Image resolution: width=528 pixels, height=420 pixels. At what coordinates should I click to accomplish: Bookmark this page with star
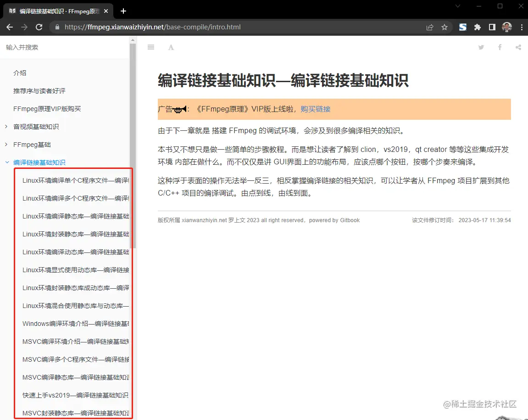445,27
